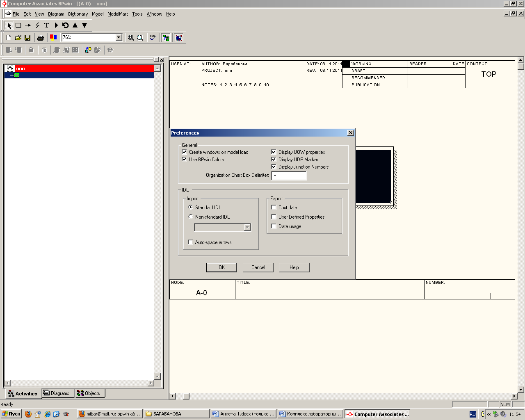Enable Cost data export
525x420 pixels.
[274, 207]
